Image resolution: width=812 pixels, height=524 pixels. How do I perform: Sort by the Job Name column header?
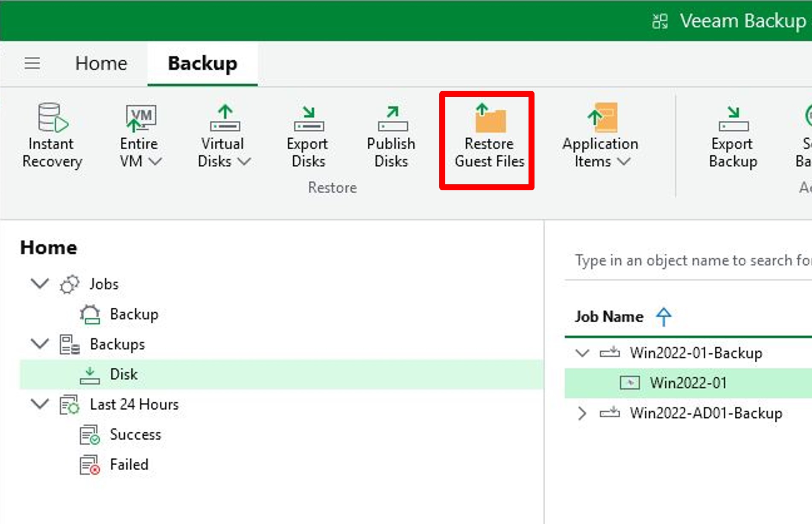click(609, 317)
